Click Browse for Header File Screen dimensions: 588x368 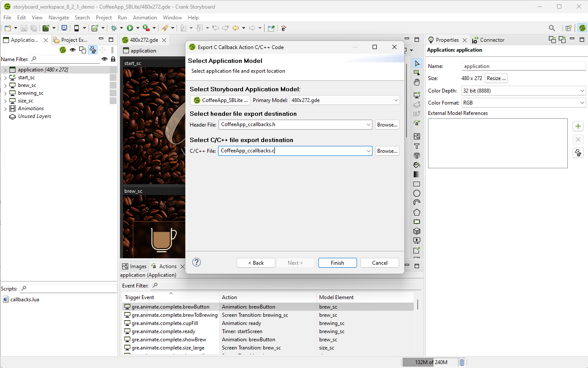[x=387, y=125]
